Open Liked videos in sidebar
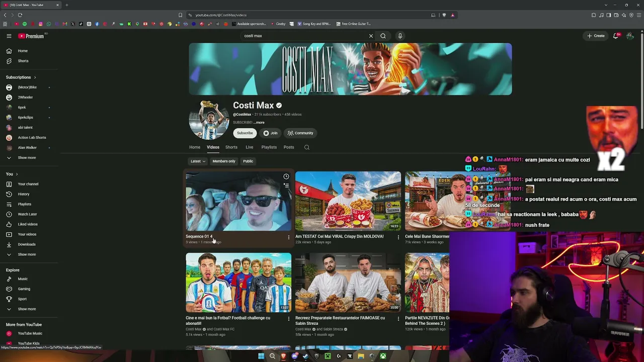Viewport: 644px width, 362px height. tap(28, 224)
